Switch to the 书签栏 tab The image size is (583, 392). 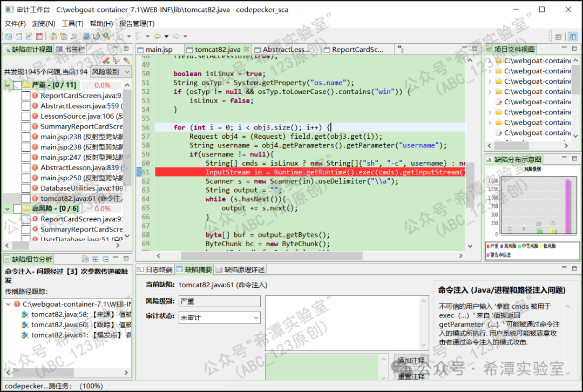71,49
